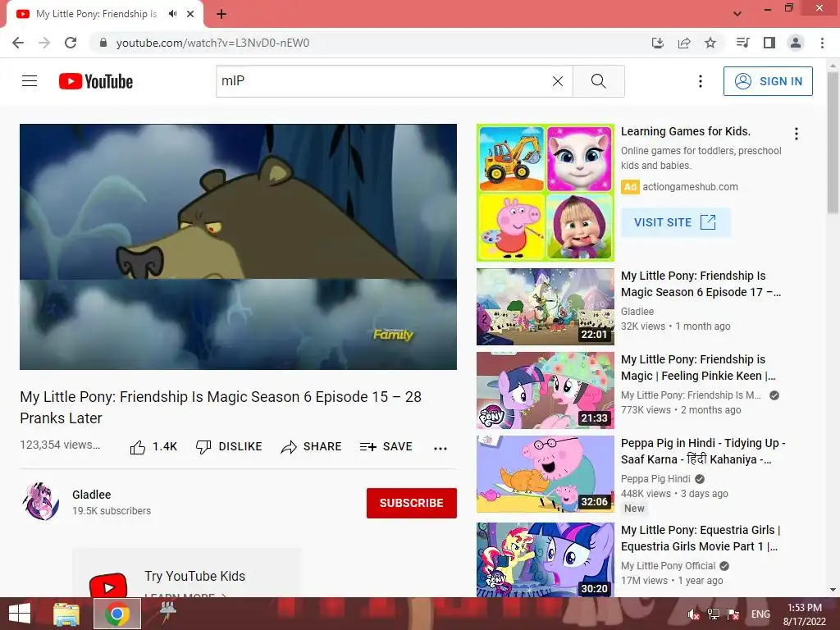Open Chrome three-dot customize menu
Image resolution: width=840 pixels, height=630 pixels.
pos(822,43)
